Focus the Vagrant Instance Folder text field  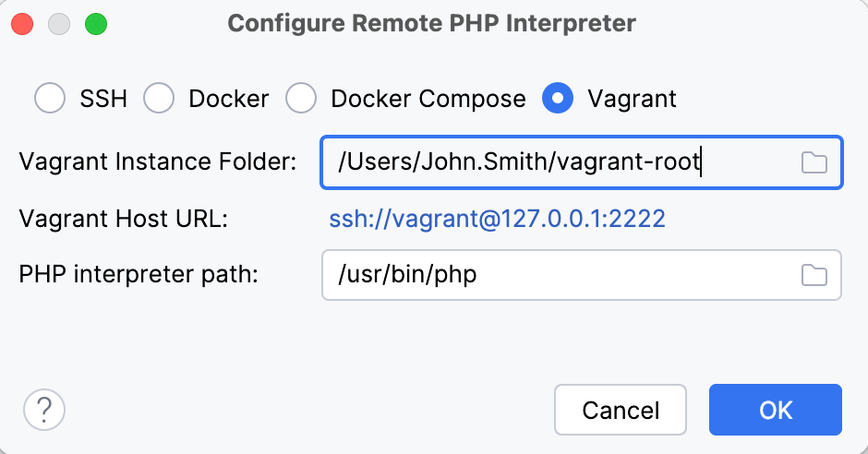pos(554,163)
